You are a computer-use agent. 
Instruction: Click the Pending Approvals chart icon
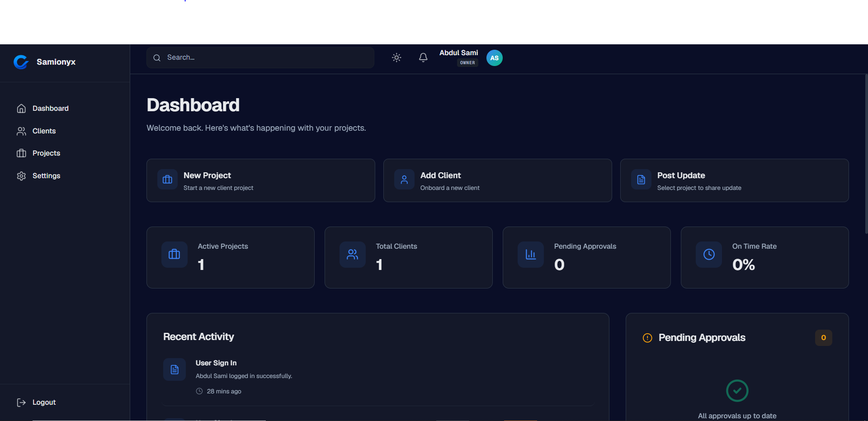(x=531, y=255)
